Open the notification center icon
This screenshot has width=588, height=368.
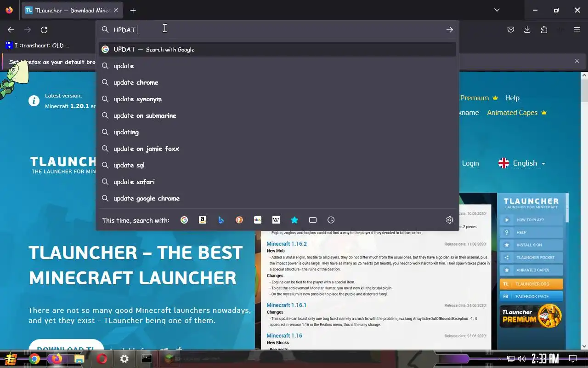[x=573, y=359]
